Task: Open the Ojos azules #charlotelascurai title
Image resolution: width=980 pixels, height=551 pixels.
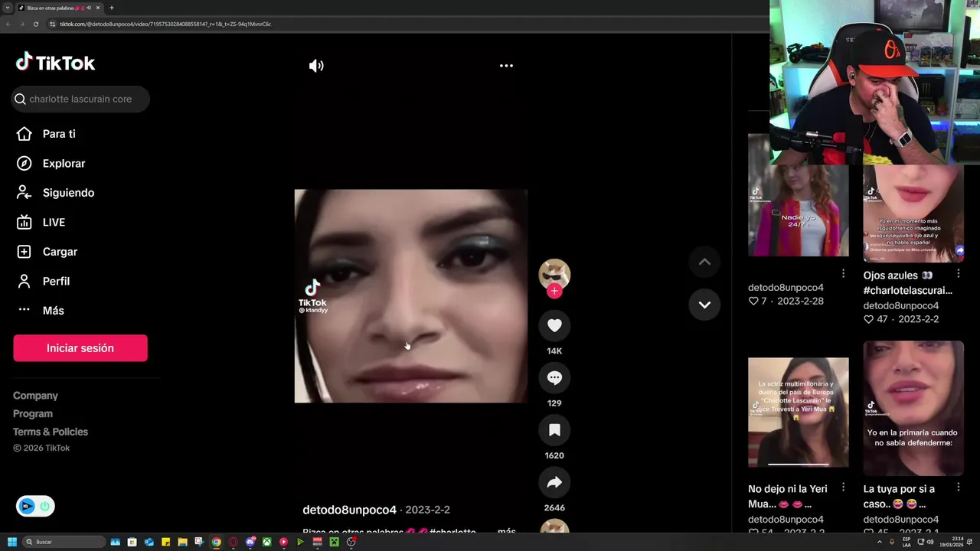Action: 907,282
